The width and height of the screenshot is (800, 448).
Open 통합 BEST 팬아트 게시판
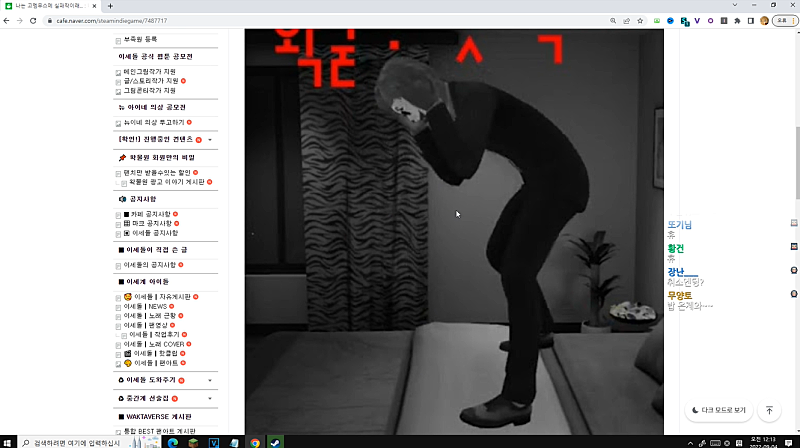pos(159,432)
